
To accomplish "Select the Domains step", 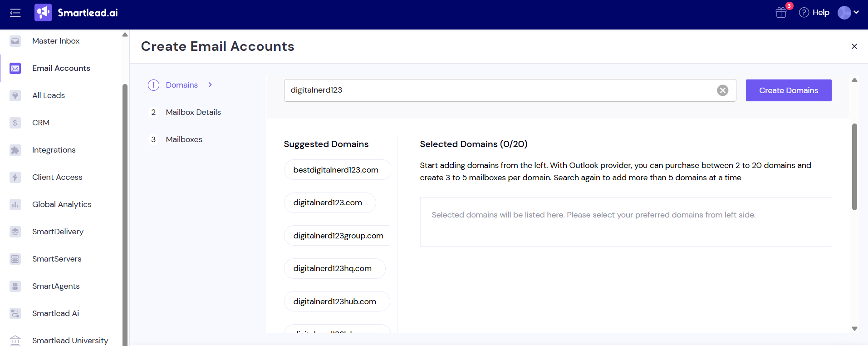I will click(182, 85).
